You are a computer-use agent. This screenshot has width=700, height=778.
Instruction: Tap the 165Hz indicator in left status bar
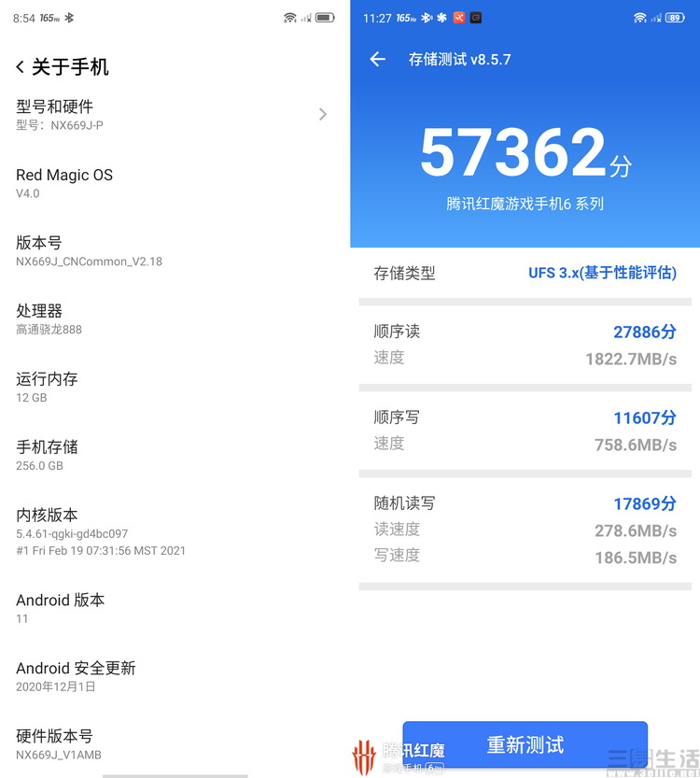click(x=49, y=18)
